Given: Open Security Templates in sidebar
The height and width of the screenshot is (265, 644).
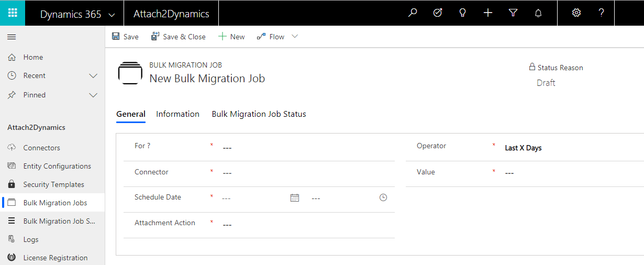Looking at the screenshot, I should (54, 184).
